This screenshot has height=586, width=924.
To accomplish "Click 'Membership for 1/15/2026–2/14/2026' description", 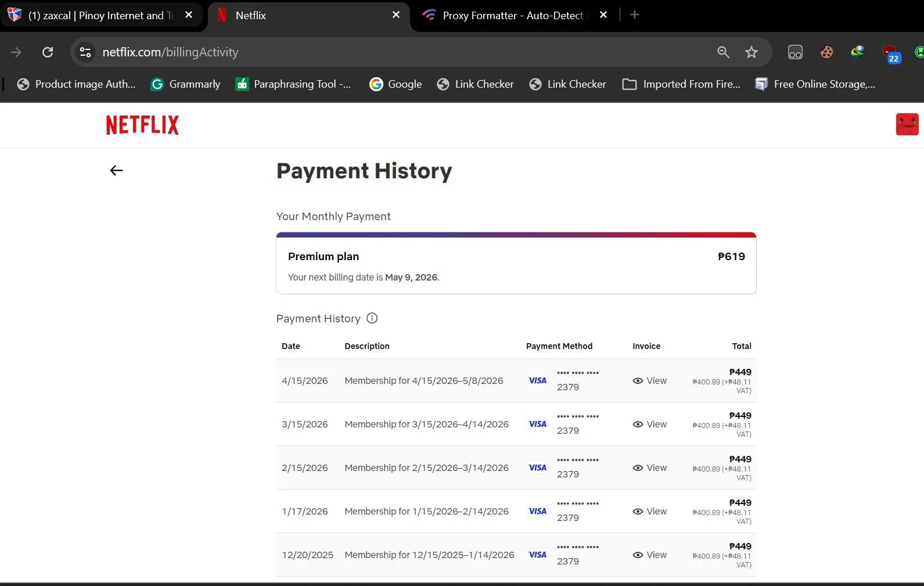I will pyautogui.click(x=427, y=512).
